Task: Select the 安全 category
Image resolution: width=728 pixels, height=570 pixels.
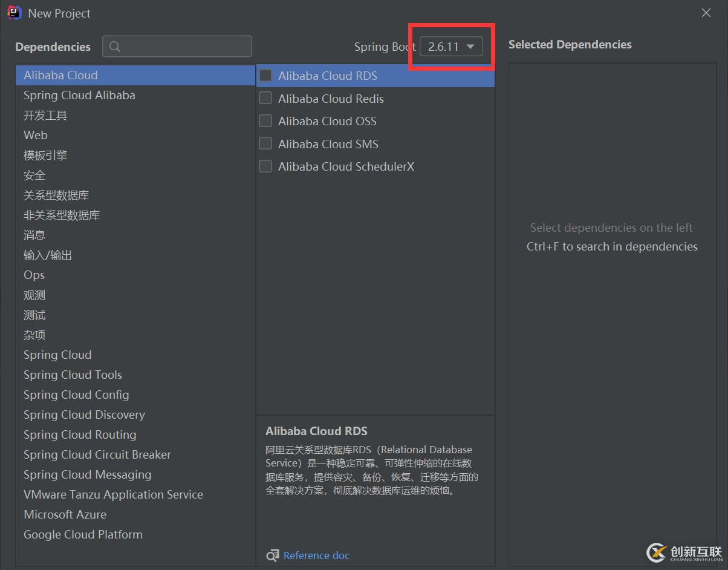Action: [135, 175]
